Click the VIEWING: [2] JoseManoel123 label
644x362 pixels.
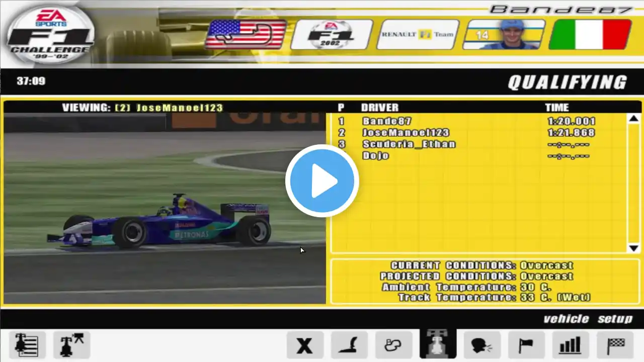(142, 108)
